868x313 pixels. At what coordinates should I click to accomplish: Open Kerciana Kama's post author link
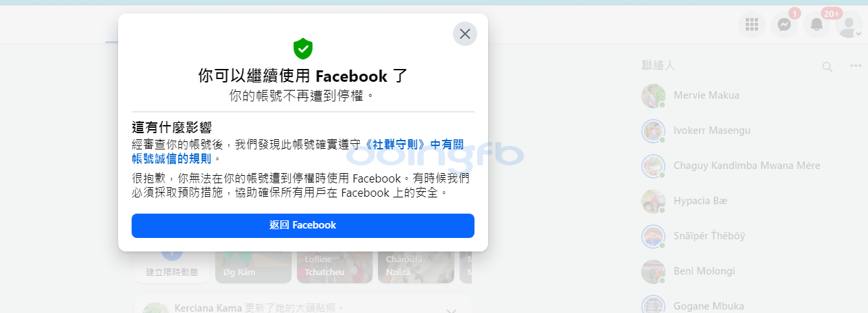[208, 308]
